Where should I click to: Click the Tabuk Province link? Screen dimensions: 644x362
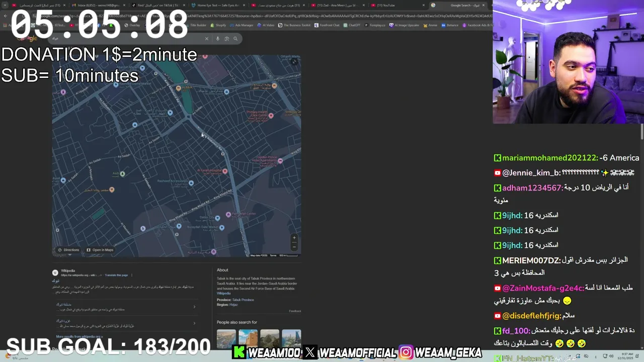(243, 300)
